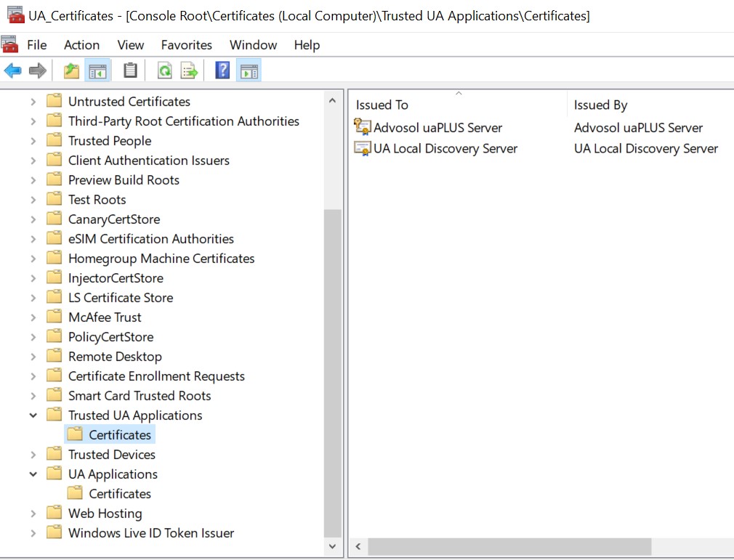Open the Favorites menu
Image resolution: width=734 pixels, height=560 pixels.
click(x=187, y=45)
